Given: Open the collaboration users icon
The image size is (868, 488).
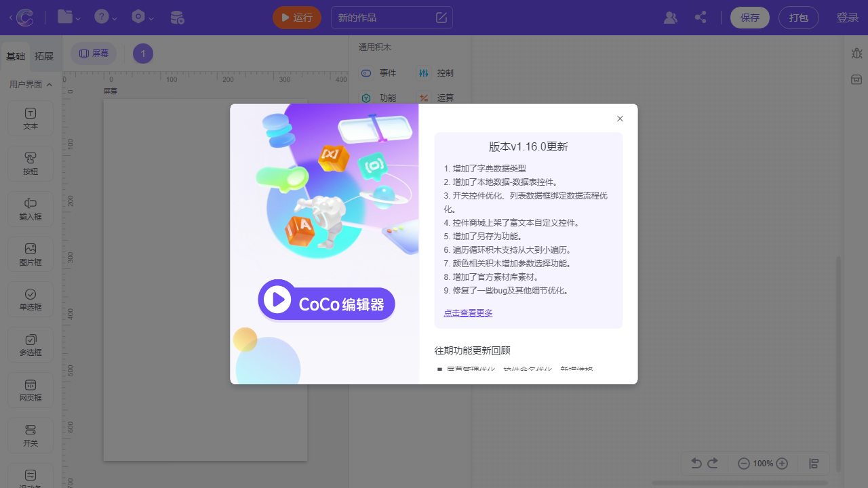Looking at the screenshot, I should tap(670, 18).
